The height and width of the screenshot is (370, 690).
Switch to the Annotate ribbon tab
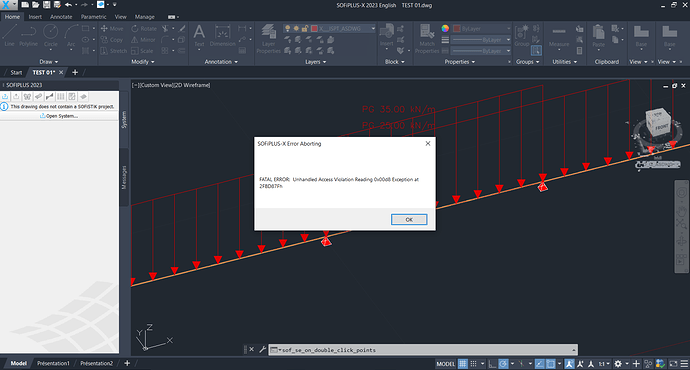[x=61, y=17]
